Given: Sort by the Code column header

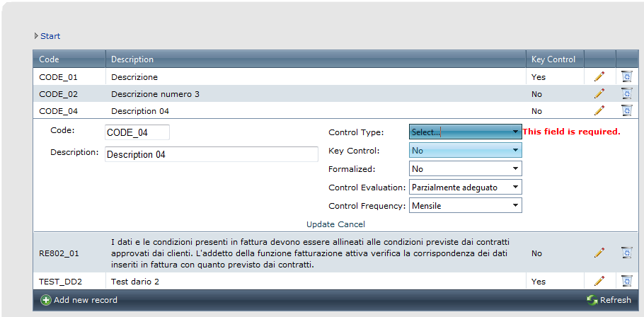Looking at the screenshot, I should (49, 59).
